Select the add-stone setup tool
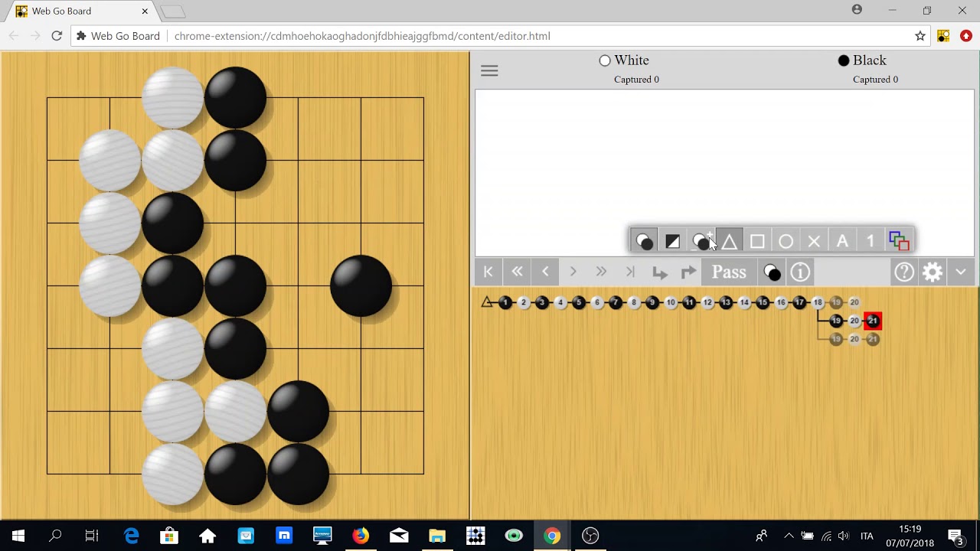Screen dimensions: 980x551 tap(701, 241)
